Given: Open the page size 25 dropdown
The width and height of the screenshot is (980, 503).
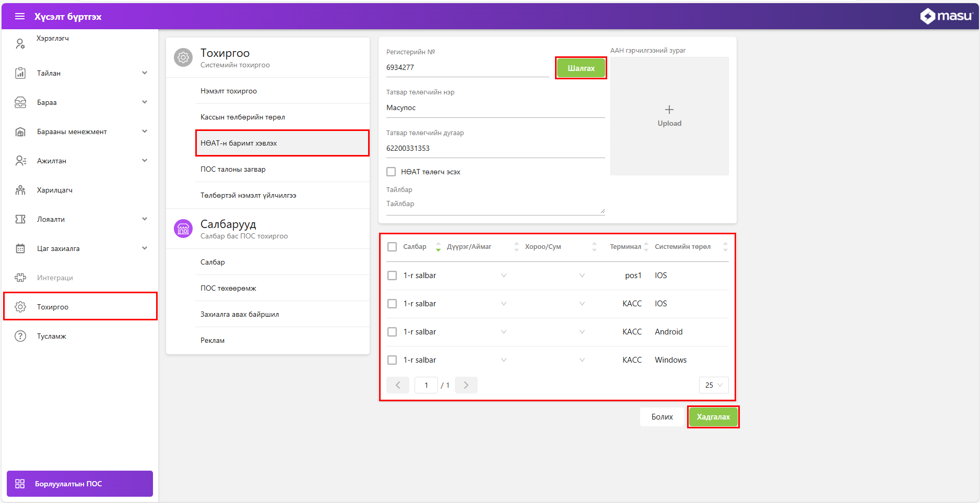Looking at the screenshot, I should [713, 385].
